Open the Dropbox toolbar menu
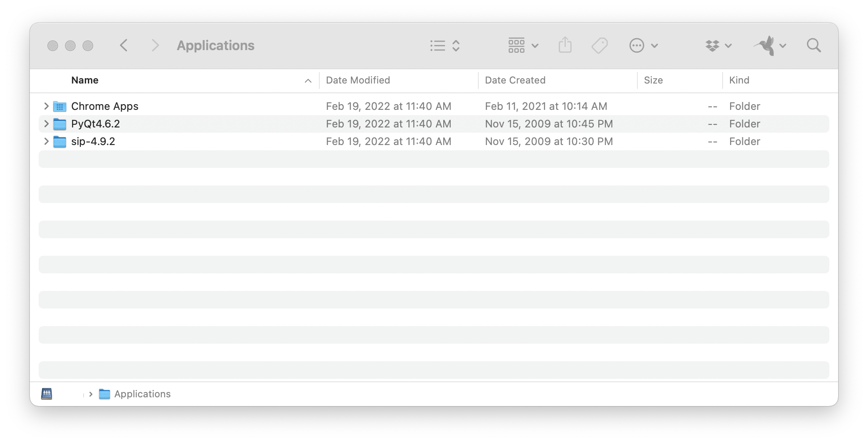The height and width of the screenshot is (443, 868). 718,45
